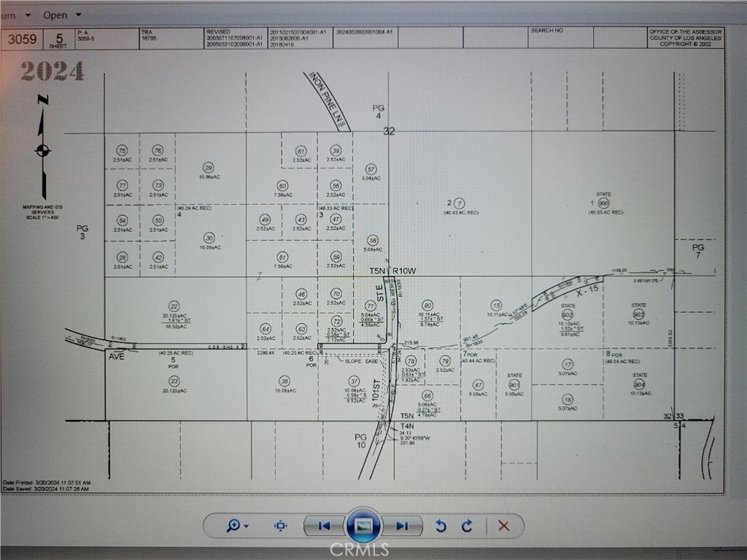Screen dimensions: 747x560
Task: Rotate the image counterclockwise
Action: point(441,525)
